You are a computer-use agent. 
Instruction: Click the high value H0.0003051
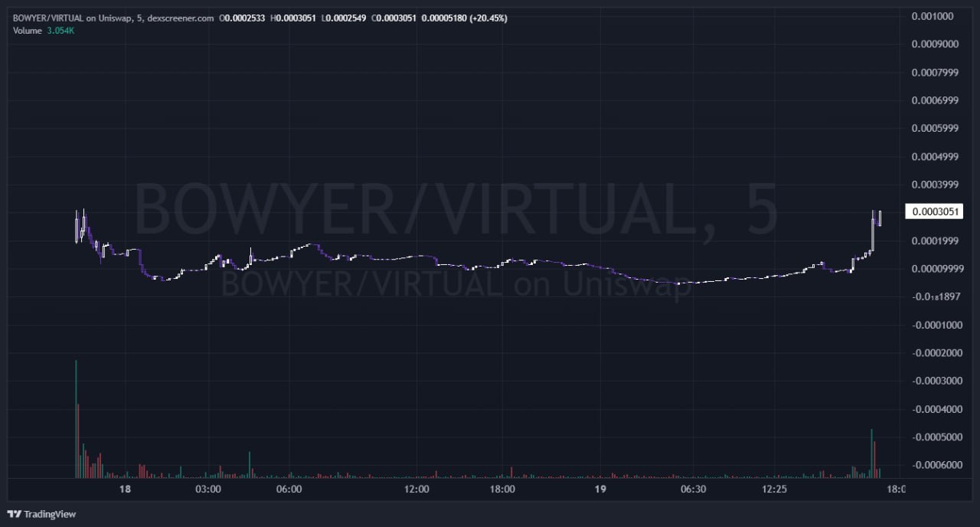(293, 18)
